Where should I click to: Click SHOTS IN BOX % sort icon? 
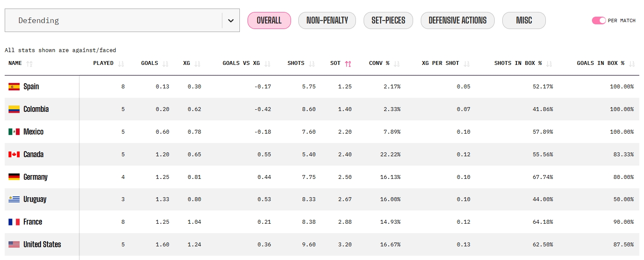click(549, 64)
